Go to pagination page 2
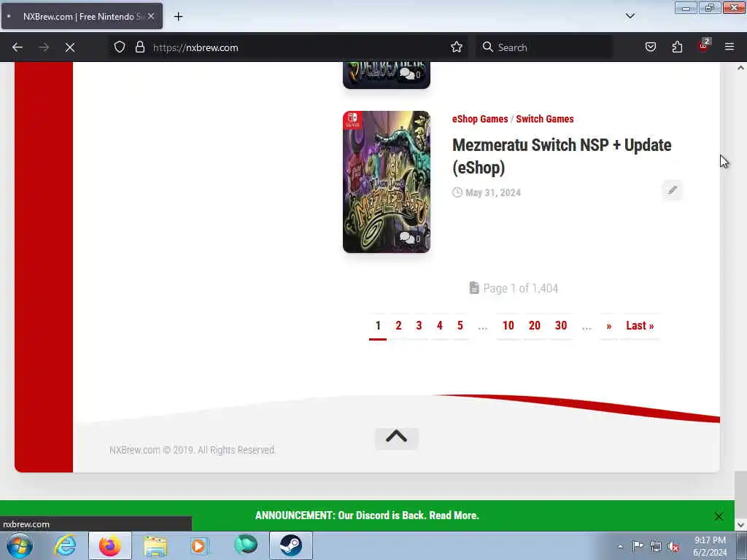 coord(398,326)
